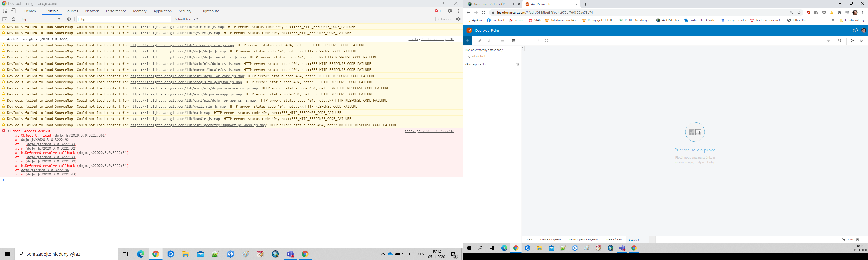Click the console Filter input field

[123, 19]
